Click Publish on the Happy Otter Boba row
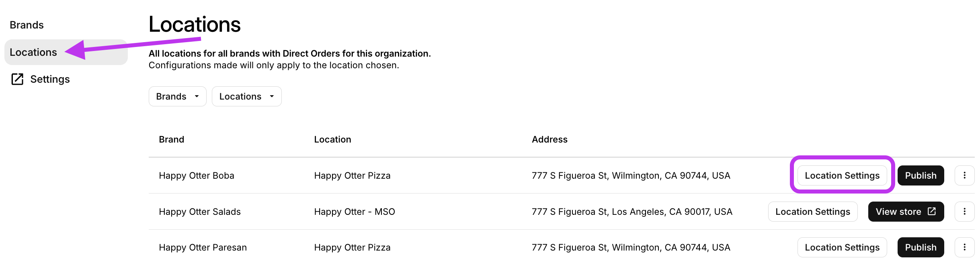The image size is (980, 265). pyautogui.click(x=921, y=175)
